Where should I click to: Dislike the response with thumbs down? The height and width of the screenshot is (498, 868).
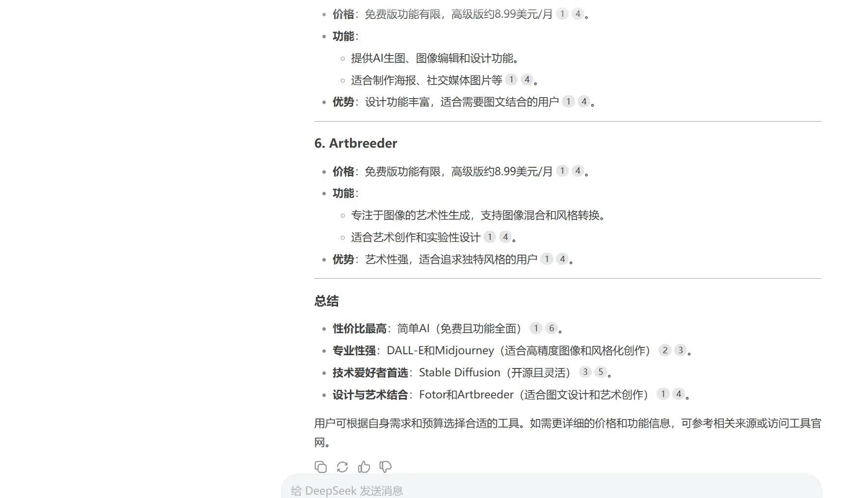385,467
